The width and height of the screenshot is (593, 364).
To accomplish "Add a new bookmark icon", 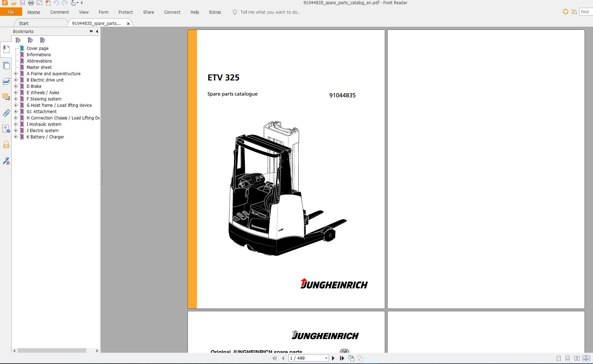I will point(30,40).
